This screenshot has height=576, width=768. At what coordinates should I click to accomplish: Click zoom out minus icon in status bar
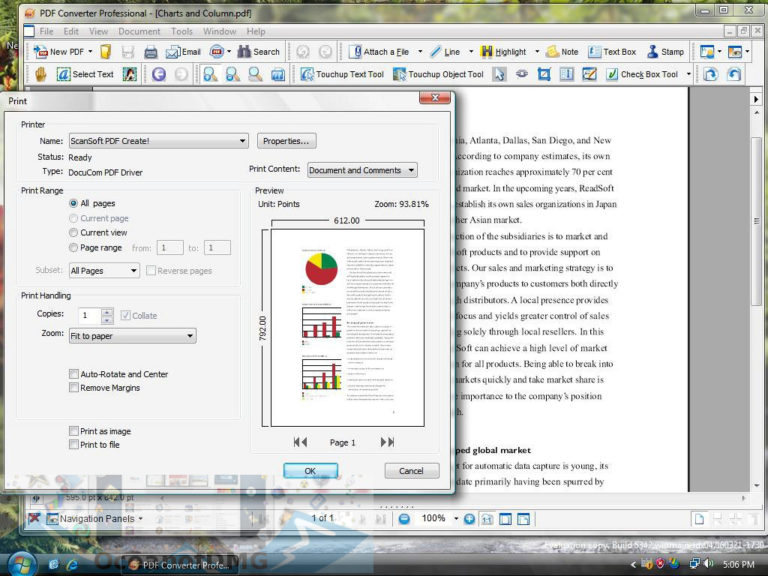pos(404,519)
